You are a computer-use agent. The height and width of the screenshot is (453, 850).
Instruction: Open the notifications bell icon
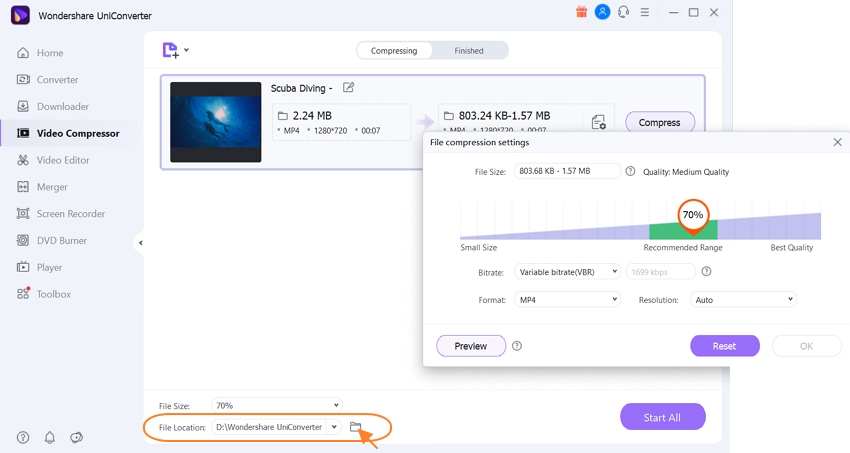pos(50,437)
